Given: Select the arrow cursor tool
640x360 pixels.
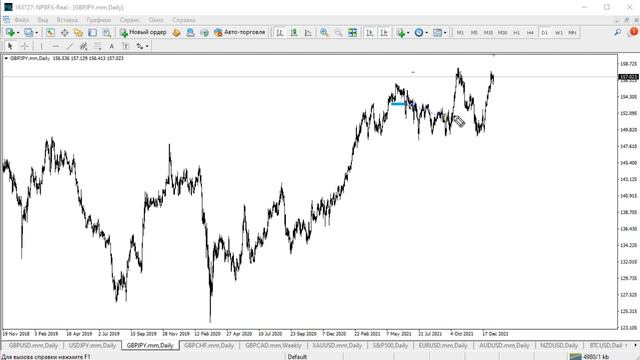Looking at the screenshot, I should [10, 46].
